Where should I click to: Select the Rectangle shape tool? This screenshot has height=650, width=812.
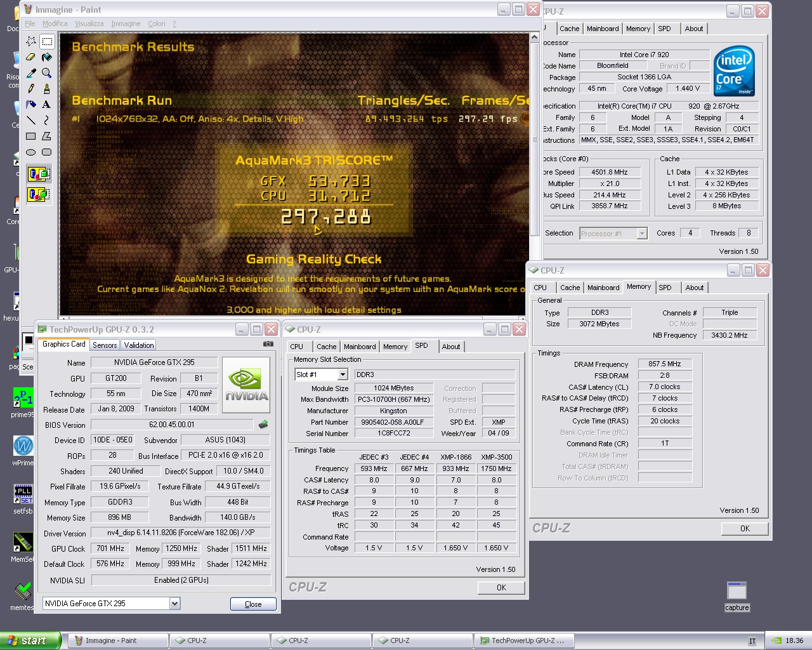(30, 136)
